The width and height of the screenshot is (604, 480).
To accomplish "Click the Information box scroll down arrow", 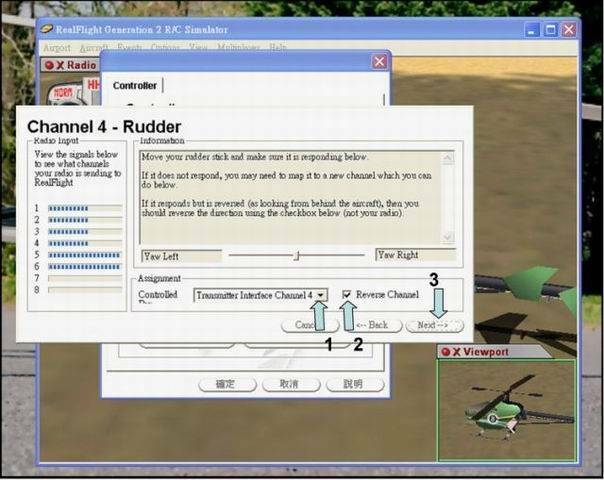I will (x=448, y=237).
